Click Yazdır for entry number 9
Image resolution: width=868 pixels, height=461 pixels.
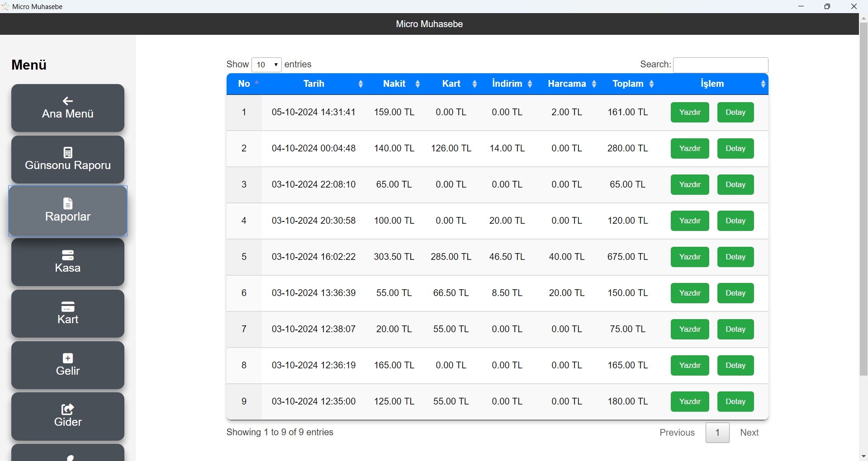click(x=689, y=402)
